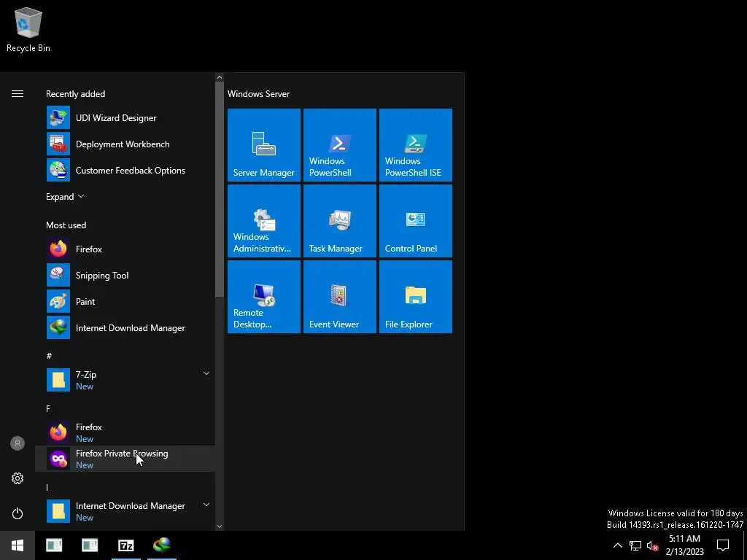This screenshot has height=560, width=747.
Task: Click the network tray icon
Action: coord(635,545)
